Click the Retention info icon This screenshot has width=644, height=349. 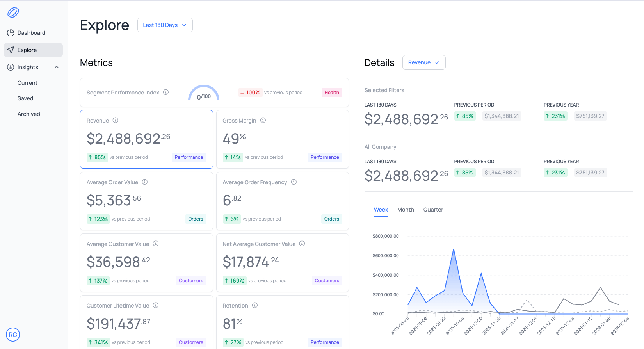pyautogui.click(x=255, y=305)
